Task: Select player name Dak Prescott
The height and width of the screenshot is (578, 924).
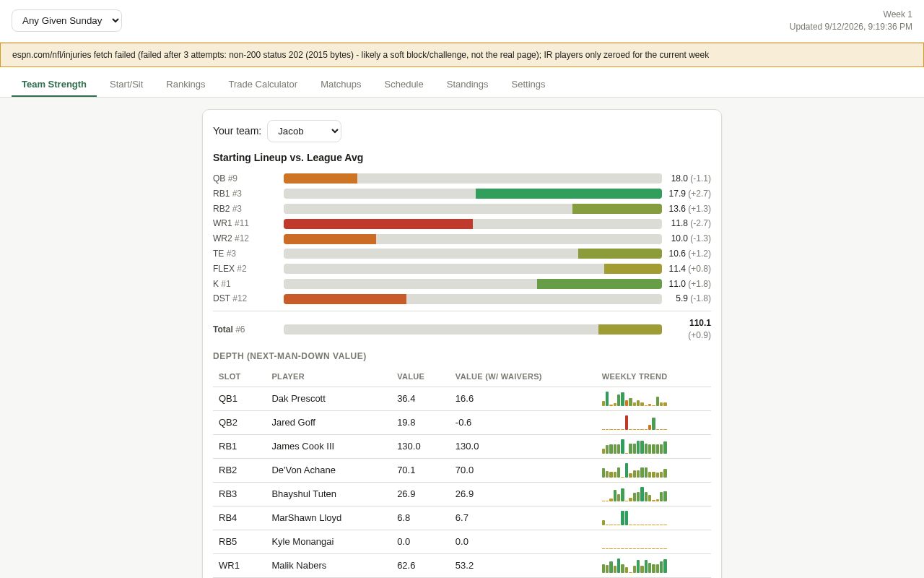Action: (x=298, y=399)
